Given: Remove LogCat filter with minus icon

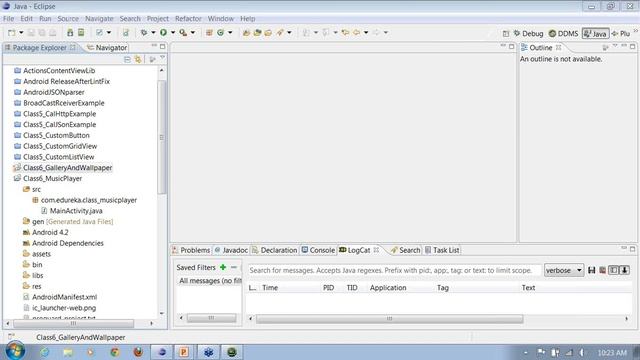Looking at the screenshot, I should point(234,267).
